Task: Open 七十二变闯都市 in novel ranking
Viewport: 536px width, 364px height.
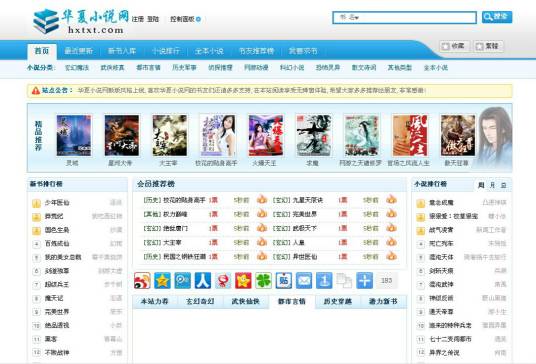Action: pos(450,339)
